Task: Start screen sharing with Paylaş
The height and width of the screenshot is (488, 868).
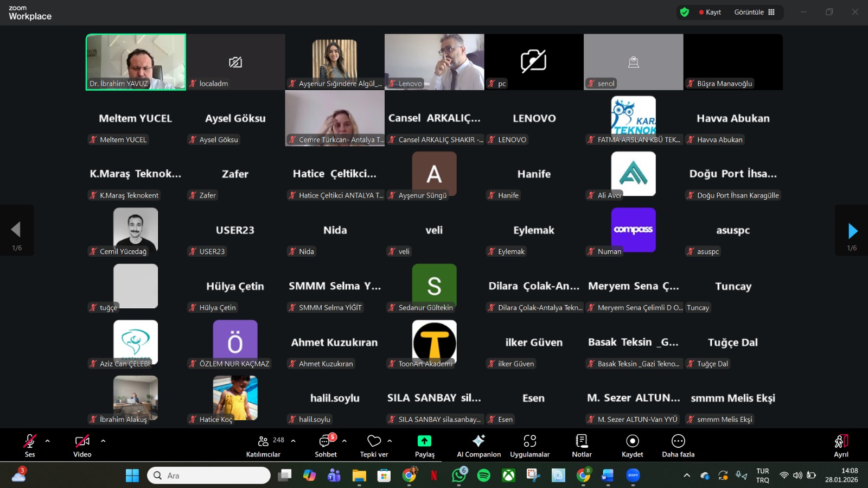Action: [424, 446]
